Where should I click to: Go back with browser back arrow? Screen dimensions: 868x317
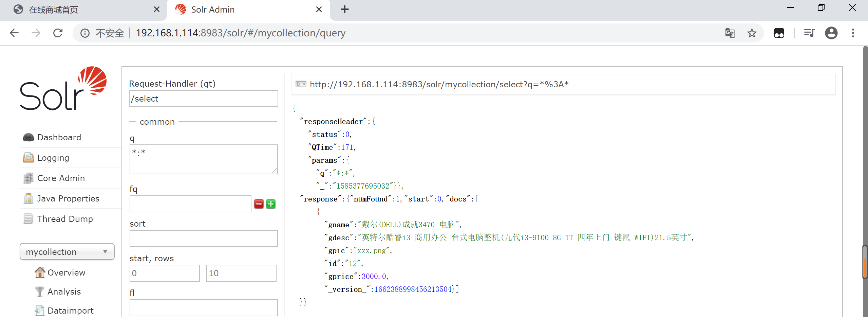coord(14,33)
